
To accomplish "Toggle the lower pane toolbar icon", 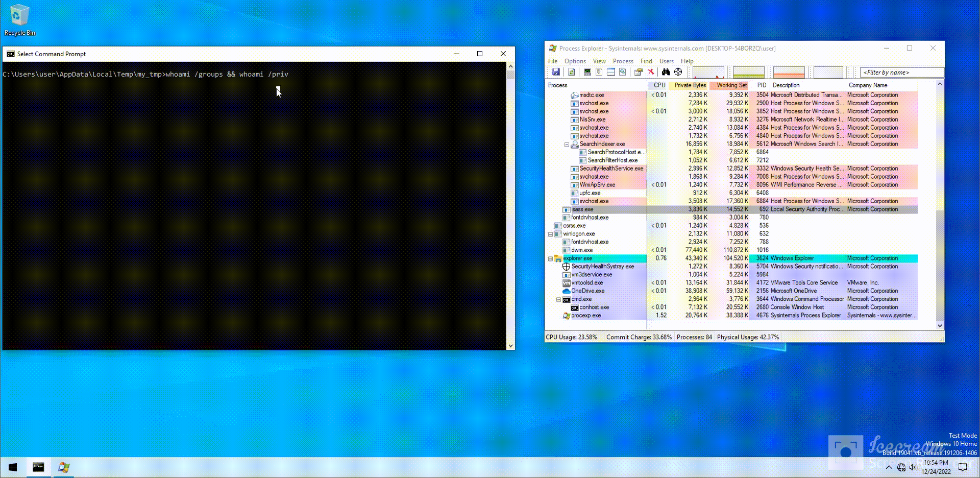I will [x=611, y=72].
